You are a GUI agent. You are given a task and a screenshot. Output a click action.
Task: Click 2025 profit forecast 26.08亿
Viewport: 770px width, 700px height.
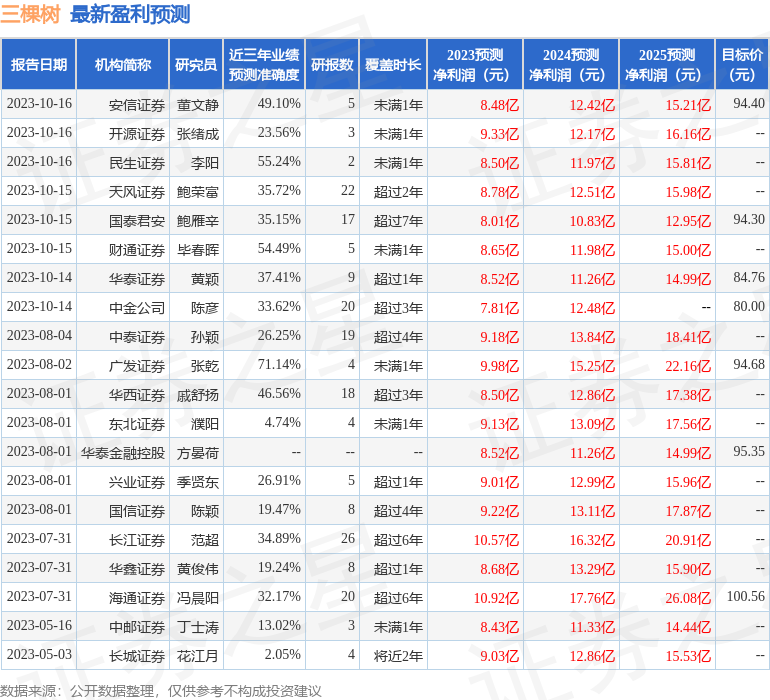pos(688,598)
